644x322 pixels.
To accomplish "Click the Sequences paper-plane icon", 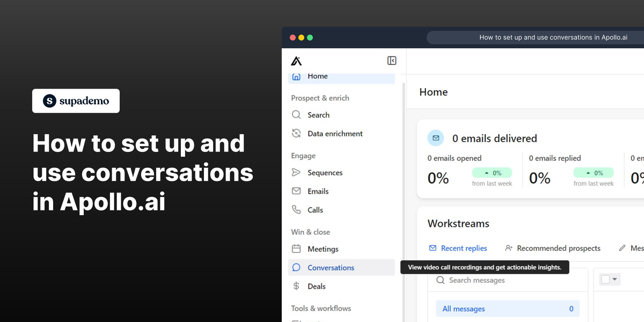I will pos(296,172).
